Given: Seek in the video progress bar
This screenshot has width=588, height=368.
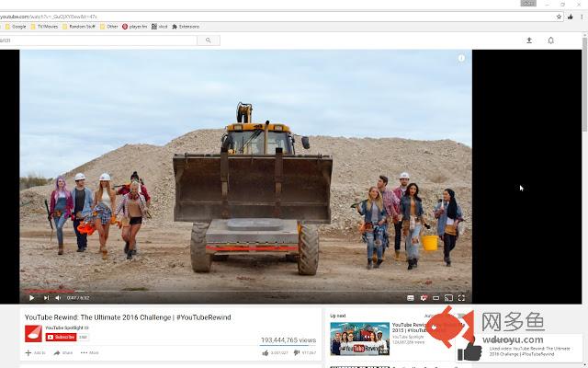Looking at the screenshot, I should pos(245,291).
